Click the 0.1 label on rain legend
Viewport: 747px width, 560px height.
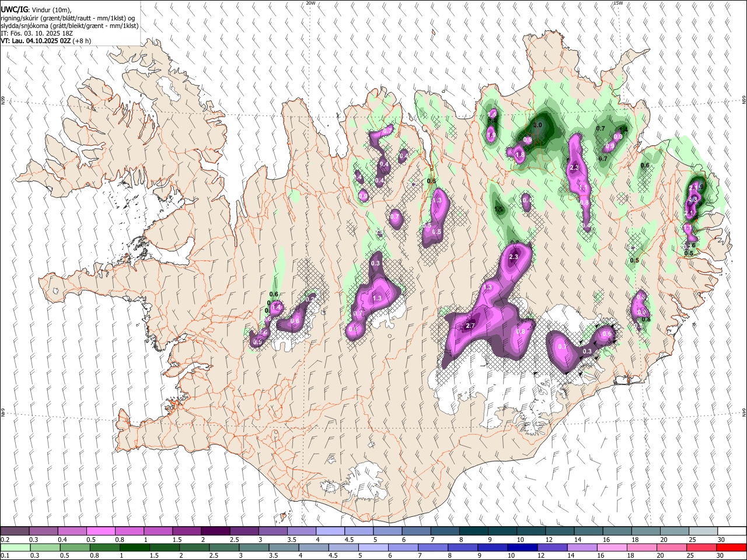tap(5, 556)
